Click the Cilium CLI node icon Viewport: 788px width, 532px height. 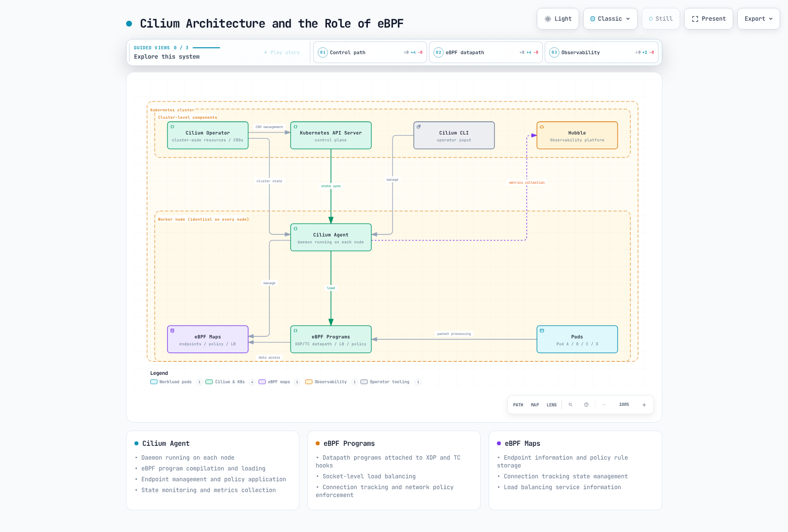[x=419, y=127]
